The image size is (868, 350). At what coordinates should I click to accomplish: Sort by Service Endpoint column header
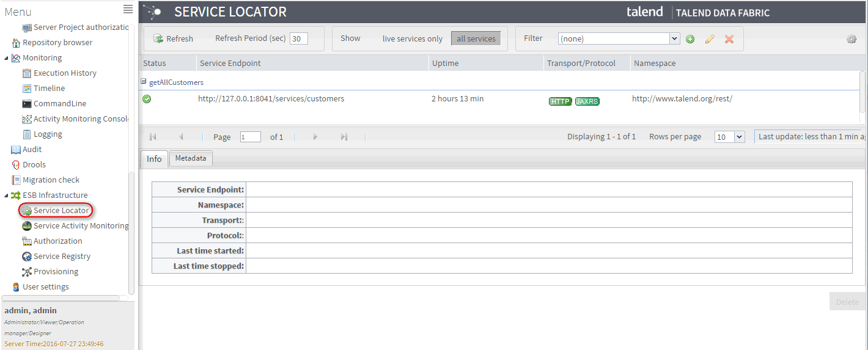(312, 63)
